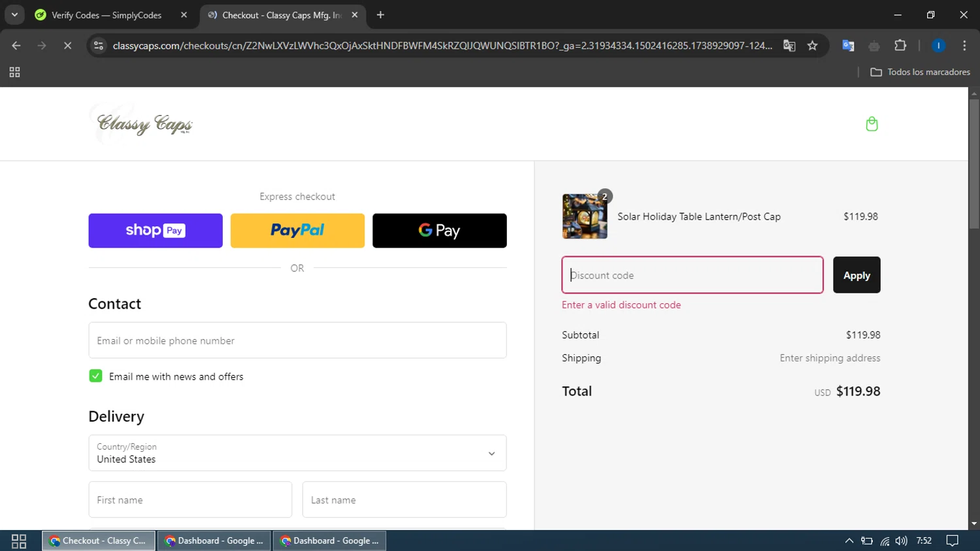Open Chrome three-dot menu
This screenshot has width=980, height=551.
(964, 46)
